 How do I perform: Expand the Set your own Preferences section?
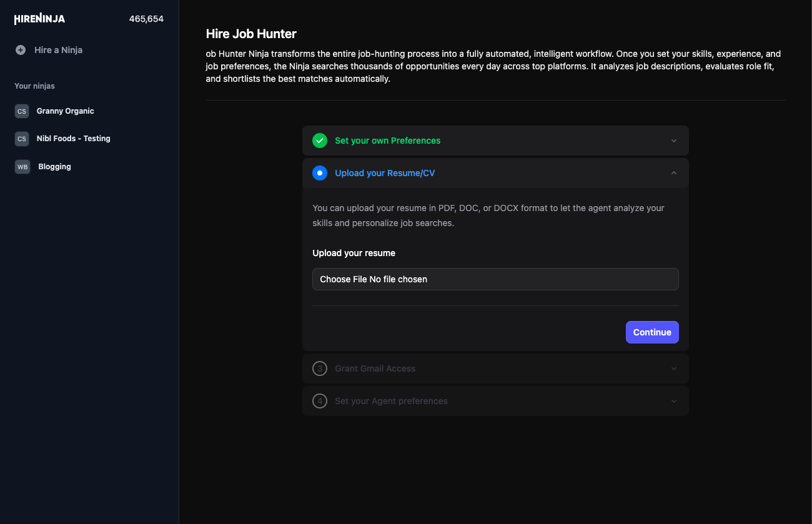coord(673,141)
